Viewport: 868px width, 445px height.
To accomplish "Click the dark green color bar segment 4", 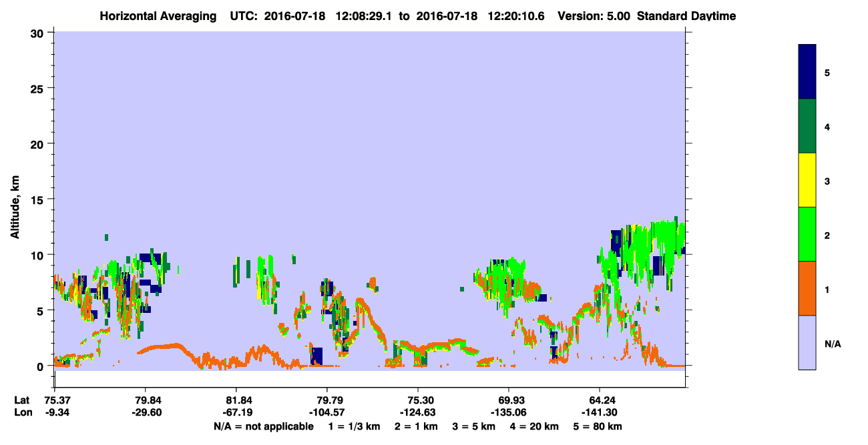I will click(807, 126).
